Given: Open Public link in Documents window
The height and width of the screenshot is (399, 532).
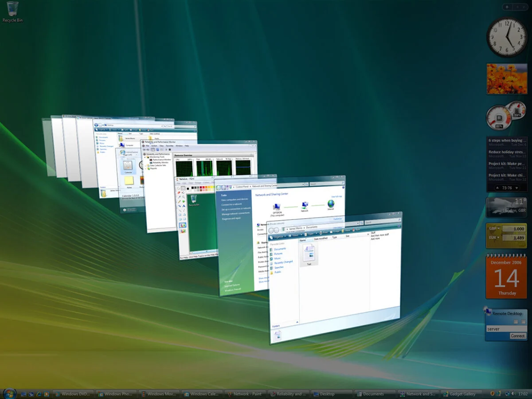Looking at the screenshot, I should (x=278, y=272).
